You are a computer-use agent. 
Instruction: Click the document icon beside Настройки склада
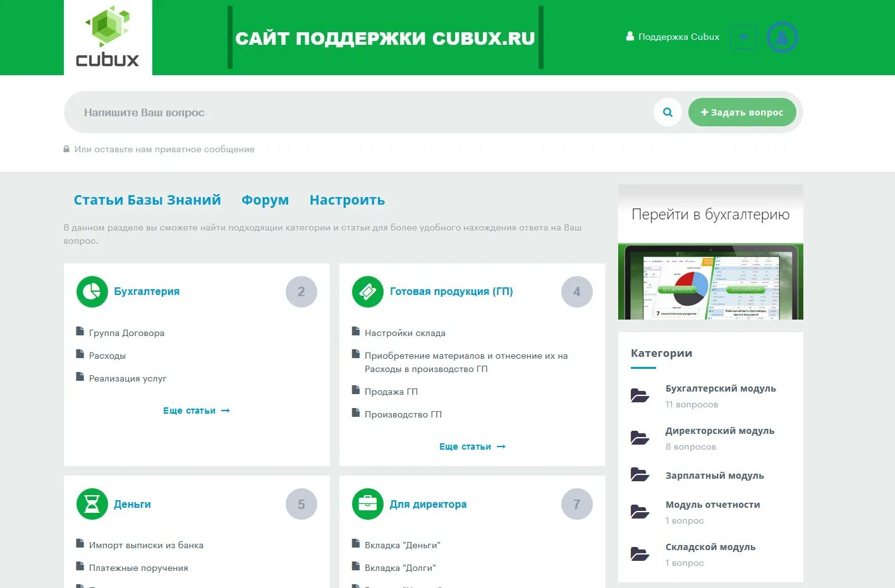click(356, 332)
